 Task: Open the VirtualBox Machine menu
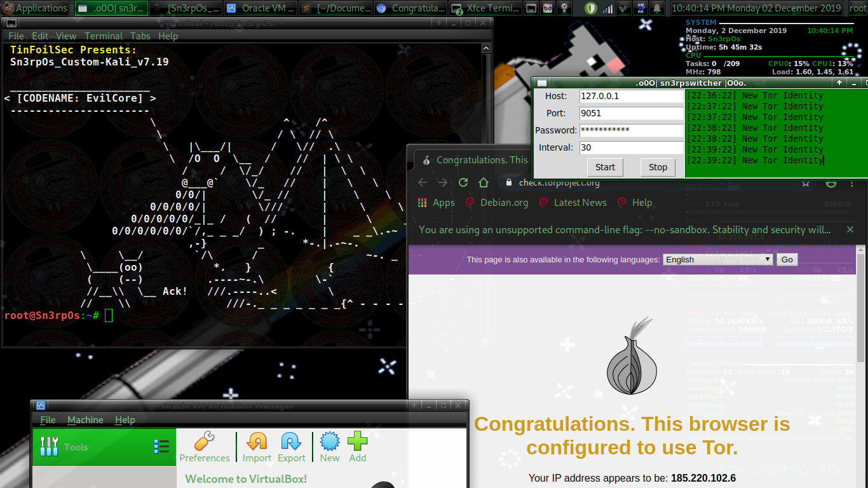point(85,420)
